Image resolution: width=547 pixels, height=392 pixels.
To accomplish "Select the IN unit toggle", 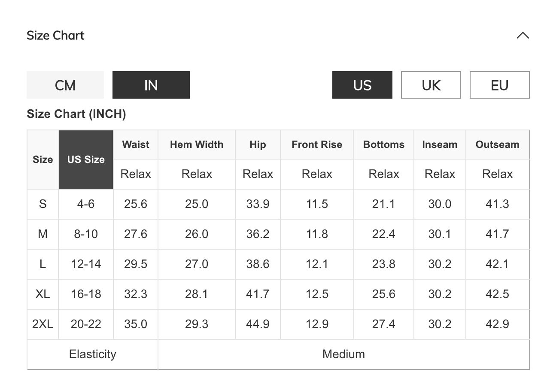I will pos(151,85).
